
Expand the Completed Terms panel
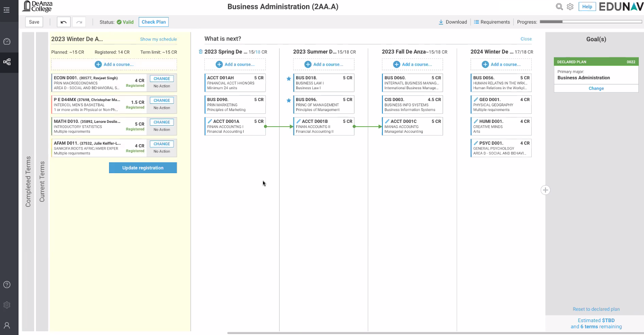pyautogui.click(x=28, y=181)
